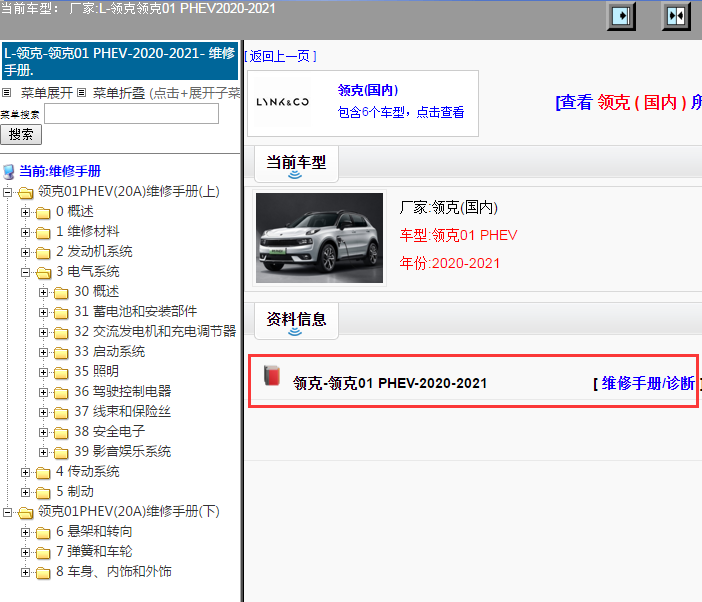Expand the 32 交流发电机和充电调节器 node
702x602 pixels.
[43, 332]
